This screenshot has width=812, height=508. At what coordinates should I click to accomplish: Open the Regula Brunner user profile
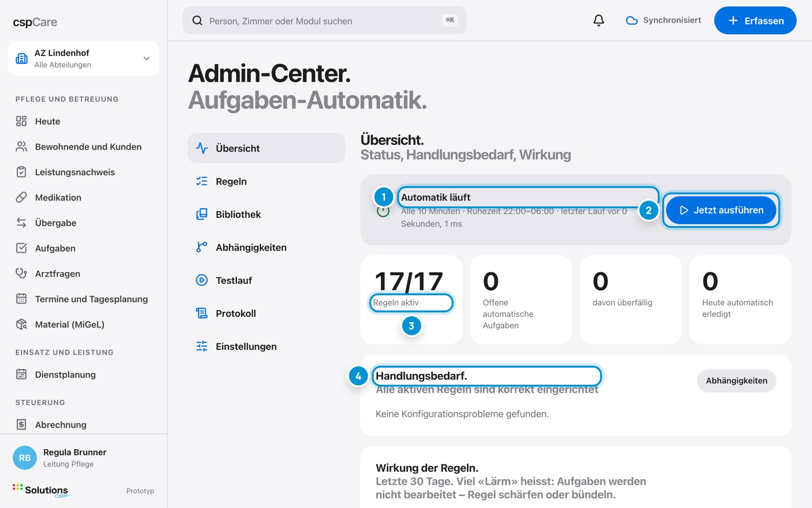83,457
